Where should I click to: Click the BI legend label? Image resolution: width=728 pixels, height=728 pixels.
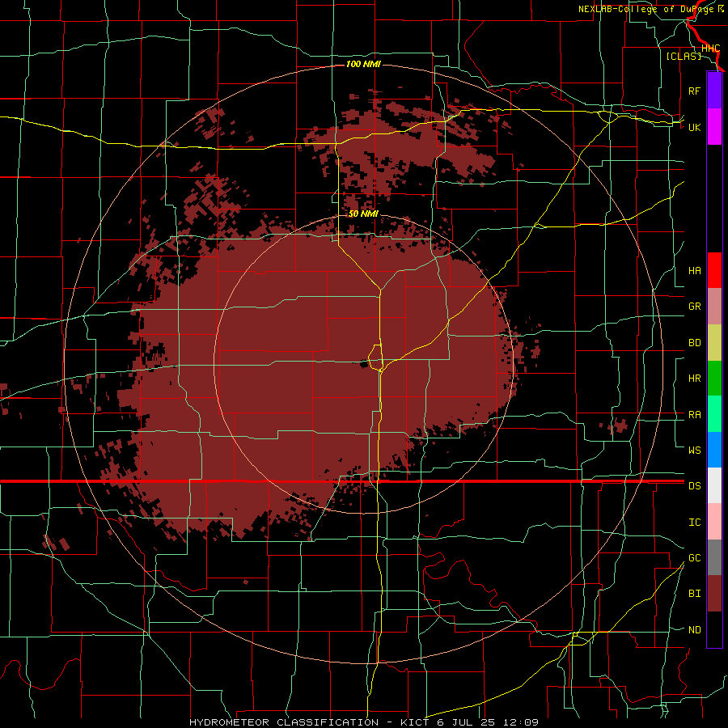click(694, 594)
